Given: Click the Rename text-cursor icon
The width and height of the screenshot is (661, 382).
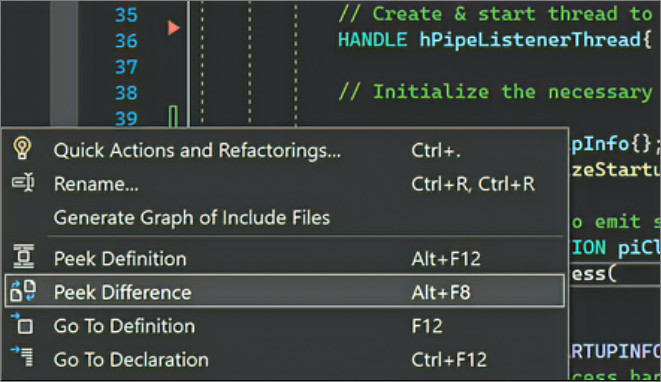Looking at the screenshot, I should tap(23, 183).
